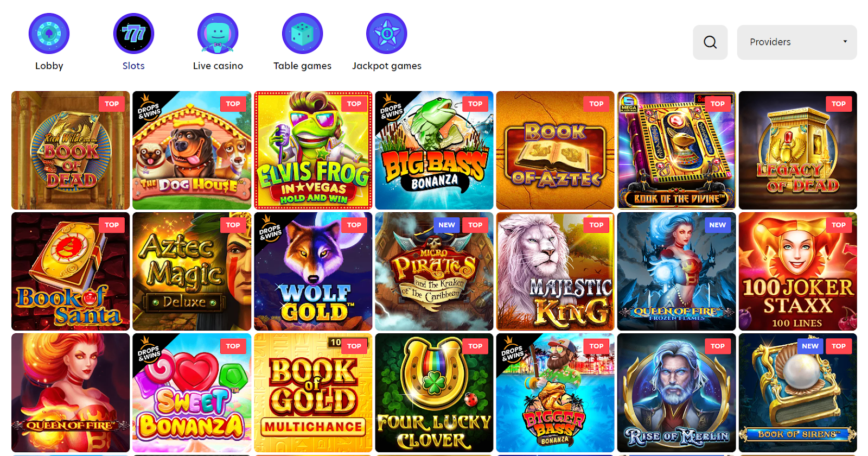The height and width of the screenshot is (456, 868).
Task: Open the Majestic King slot
Action: tap(555, 271)
